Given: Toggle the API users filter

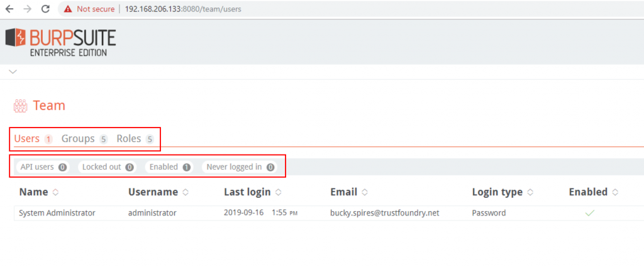Looking at the screenshot, I should [x=43, y=167].
